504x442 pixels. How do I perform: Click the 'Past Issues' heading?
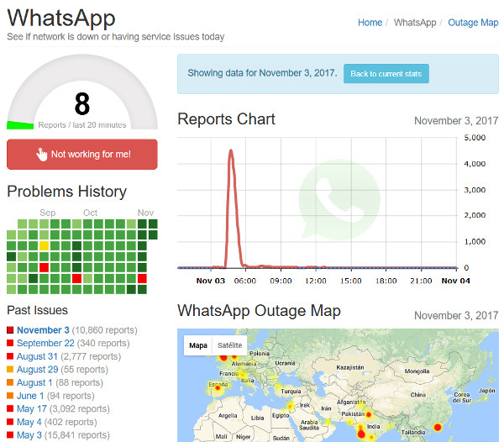(37, 310)
